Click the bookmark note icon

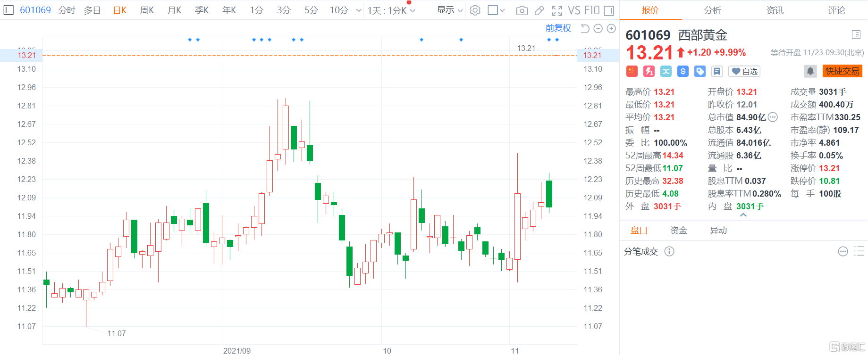(717, 71)
